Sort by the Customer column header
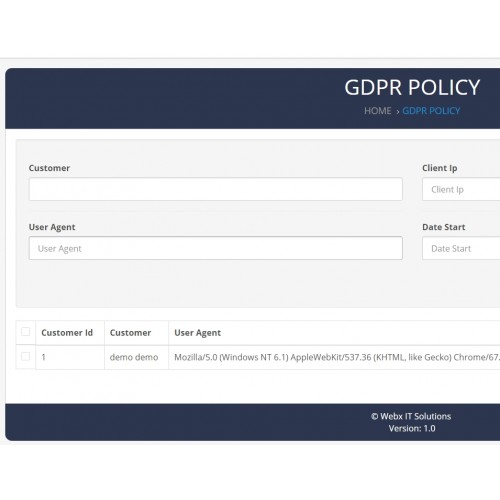 [x=130, y=333]
